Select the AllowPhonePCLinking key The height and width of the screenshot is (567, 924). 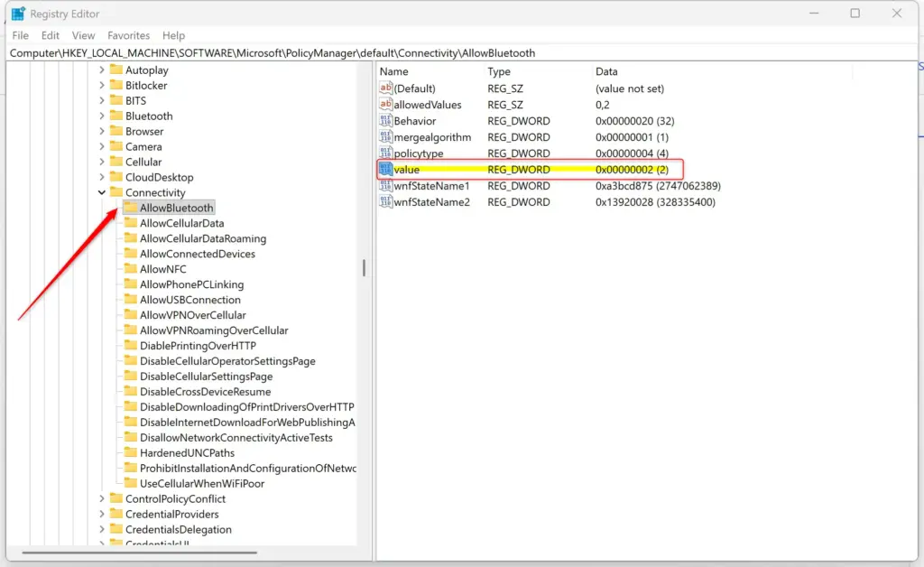point(191,284)
